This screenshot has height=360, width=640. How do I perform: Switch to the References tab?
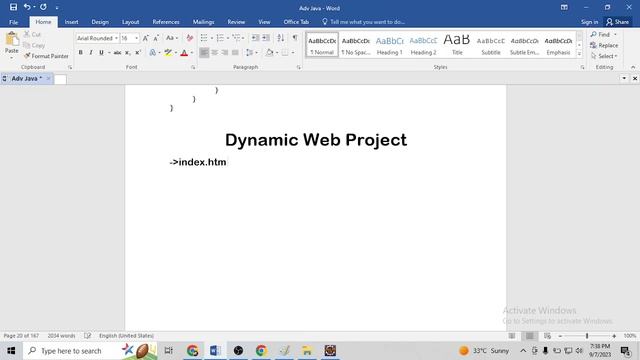click(x=166, y=22)
